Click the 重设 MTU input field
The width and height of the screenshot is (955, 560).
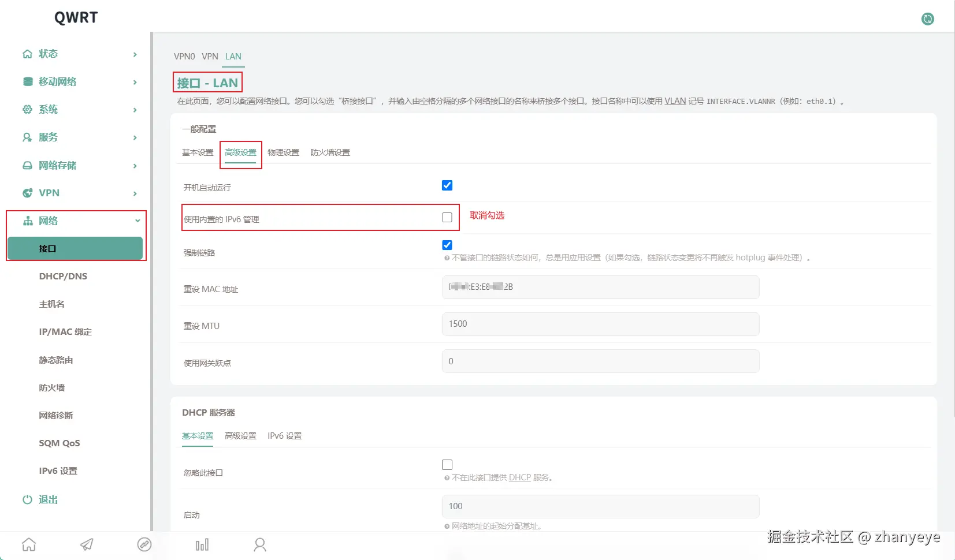(x=600, y=324)
